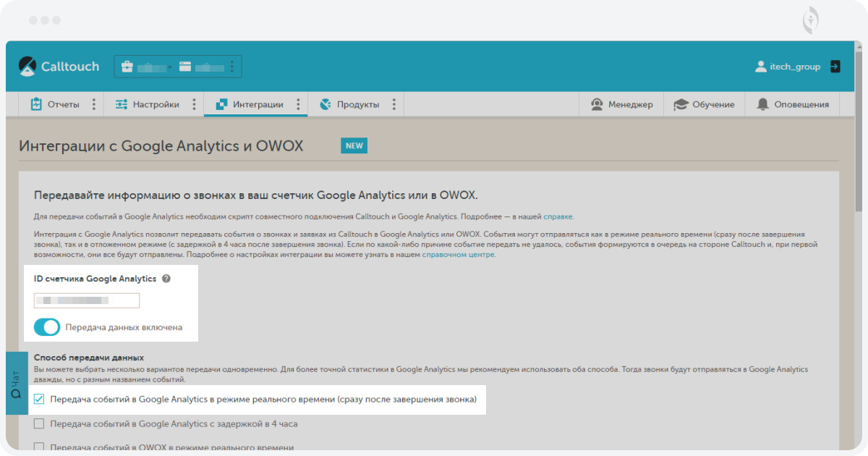The image size is (868, 456).
Task: Click the help icon beside ID счетчика
Action: click(166, 279)
